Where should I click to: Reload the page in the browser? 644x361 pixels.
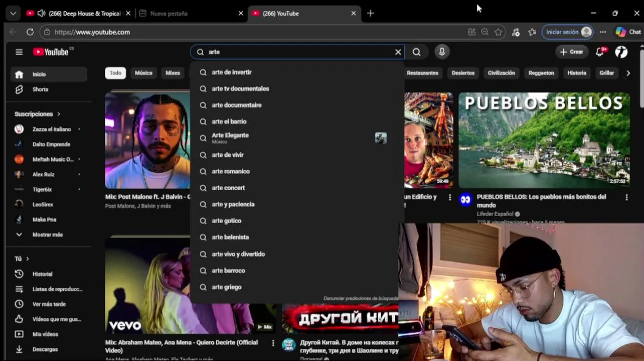tap(30, 32)
